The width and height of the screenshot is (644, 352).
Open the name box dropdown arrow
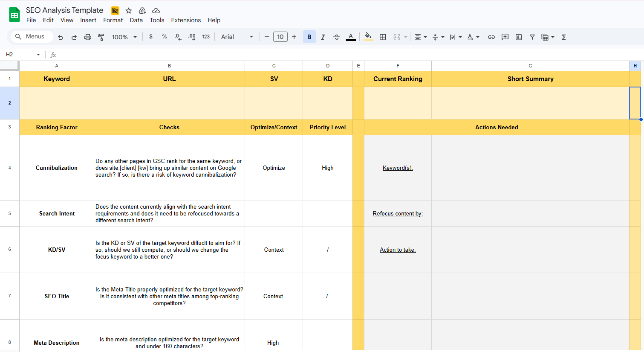coord(38,55)
